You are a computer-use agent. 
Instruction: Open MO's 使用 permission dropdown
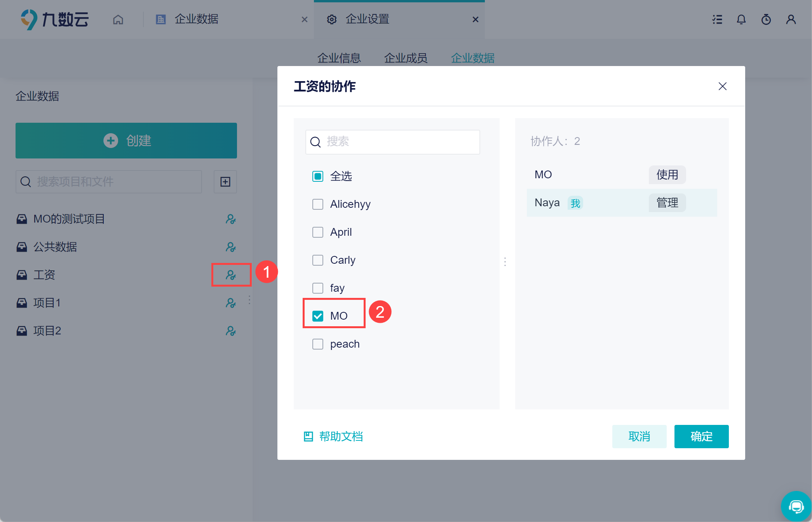click(x=667, y=175)
